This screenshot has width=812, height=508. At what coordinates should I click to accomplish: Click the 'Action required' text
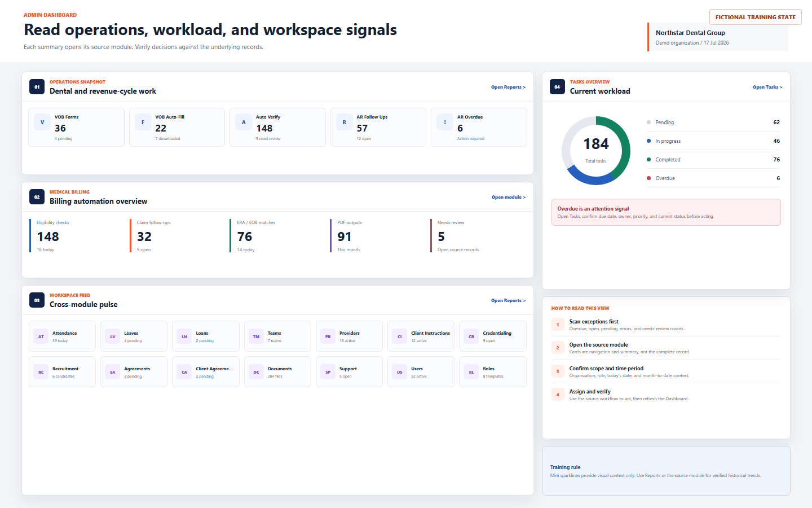tap(471, 139)
